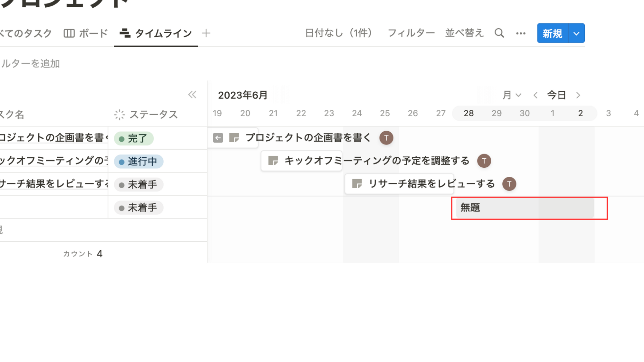Click the 並べ替え sort button
Screen dimensions: 644x362
click(464, 33)
